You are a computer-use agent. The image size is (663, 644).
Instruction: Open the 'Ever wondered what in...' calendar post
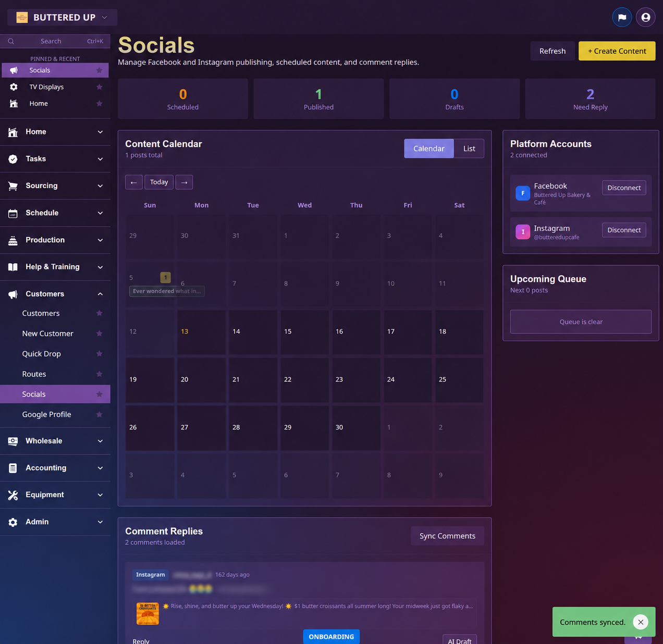(167, 291)
